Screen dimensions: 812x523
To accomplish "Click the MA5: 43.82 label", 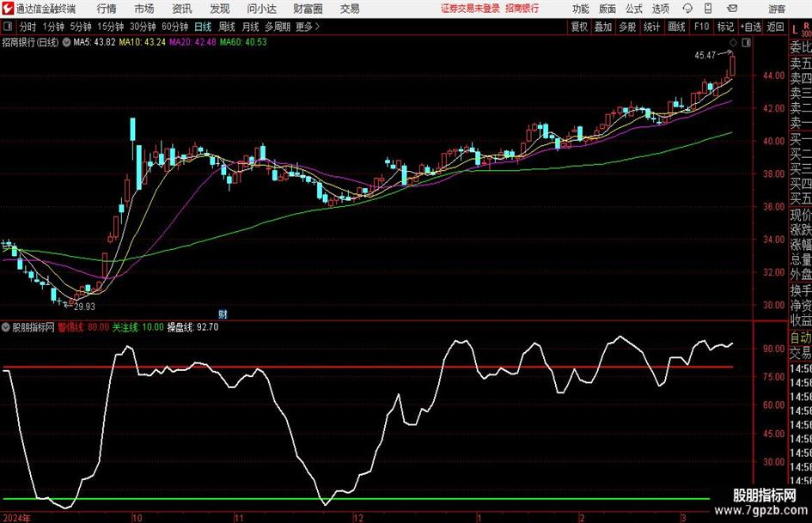I will coord(95,42).
